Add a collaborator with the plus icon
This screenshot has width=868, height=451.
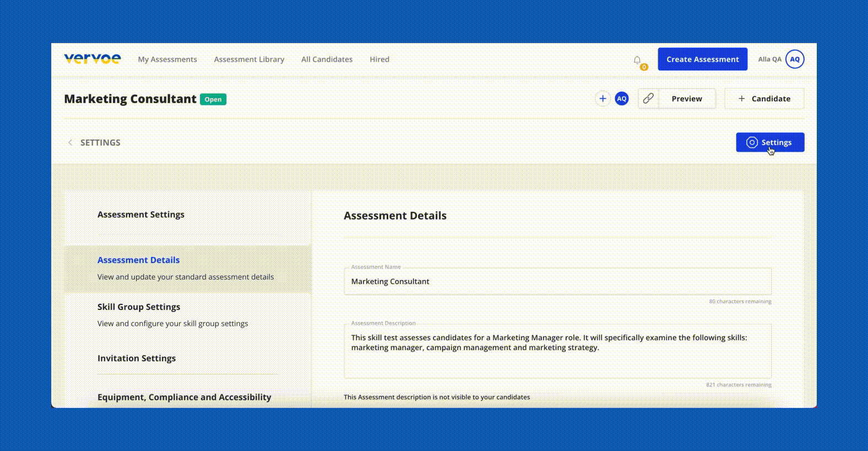tap(603, 99)
